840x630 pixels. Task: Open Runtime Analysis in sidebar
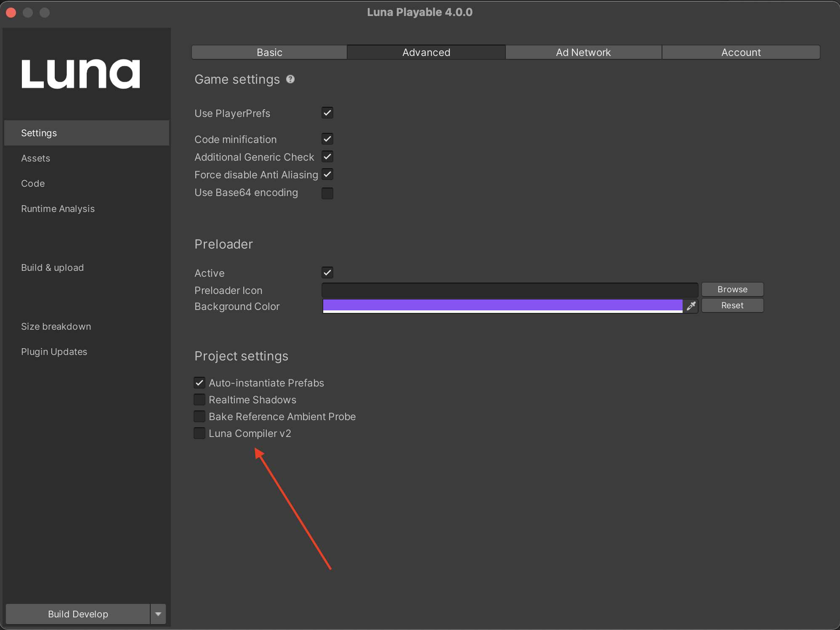pyautogui.click(x=87, y=209)
